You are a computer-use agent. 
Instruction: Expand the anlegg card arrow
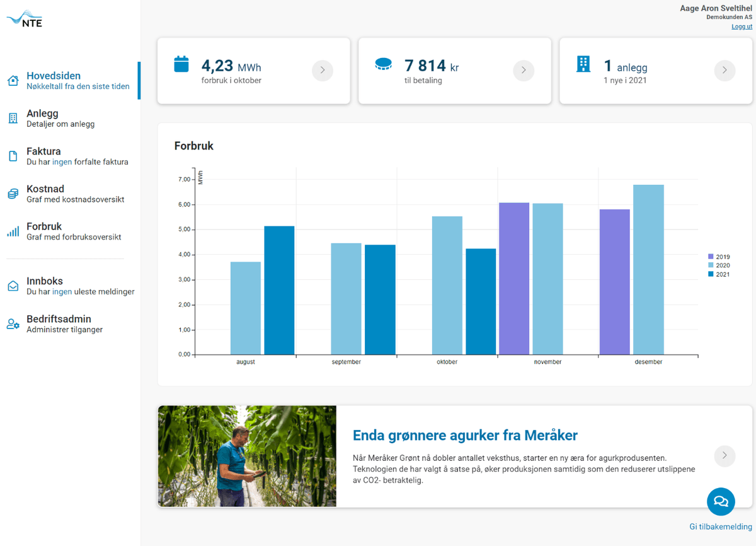pyautogui.click(x=724, y=71)
